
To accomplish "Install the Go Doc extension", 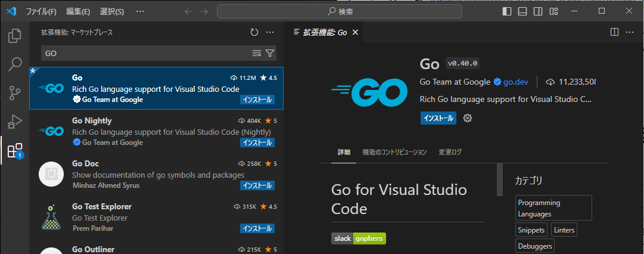I will coord(257,185).
